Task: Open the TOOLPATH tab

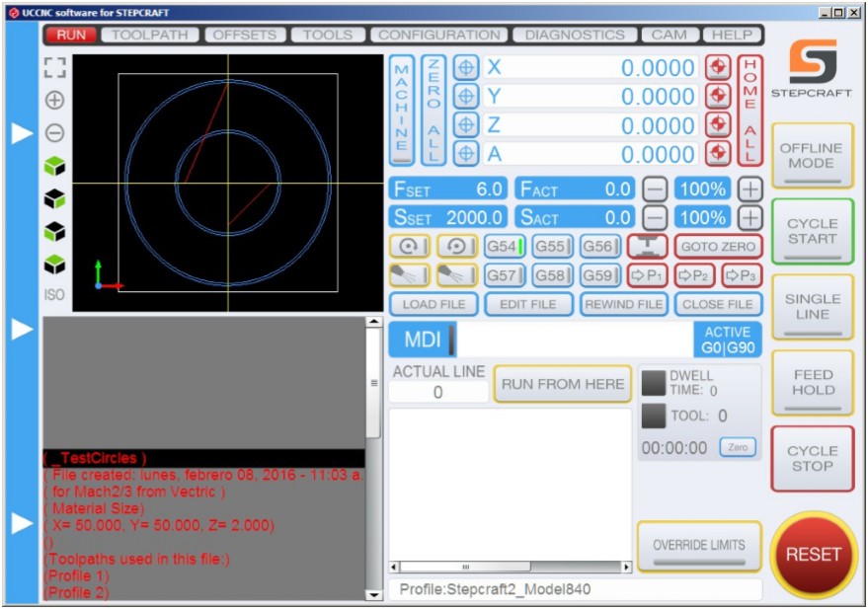Action: (x=149, y=35)
